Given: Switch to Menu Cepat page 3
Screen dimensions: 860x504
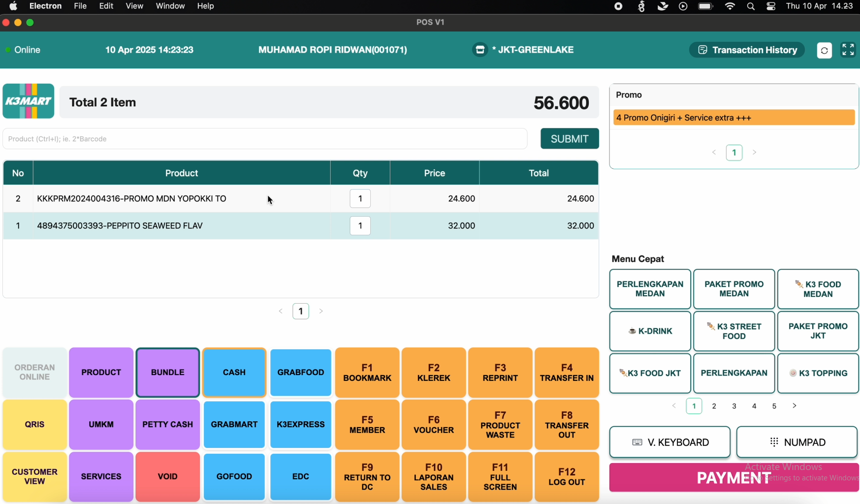Looking at the screenshot, I should 734,406.
